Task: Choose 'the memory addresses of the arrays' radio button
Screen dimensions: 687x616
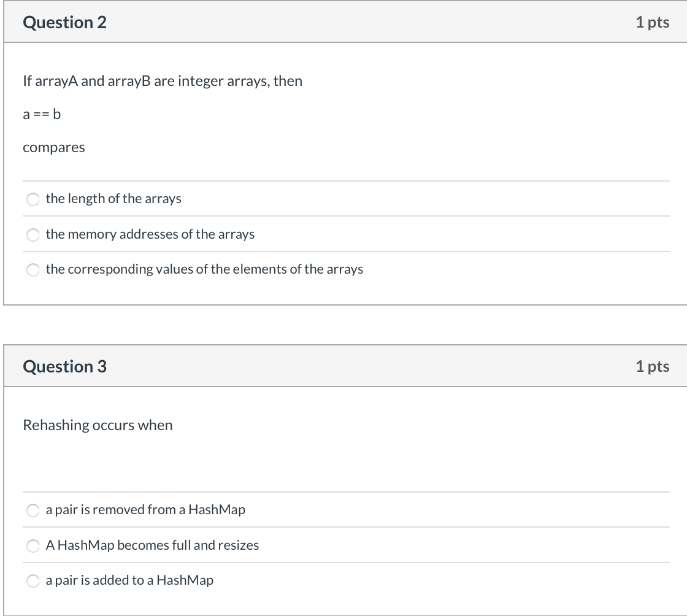Action: (x=33, y=235)
